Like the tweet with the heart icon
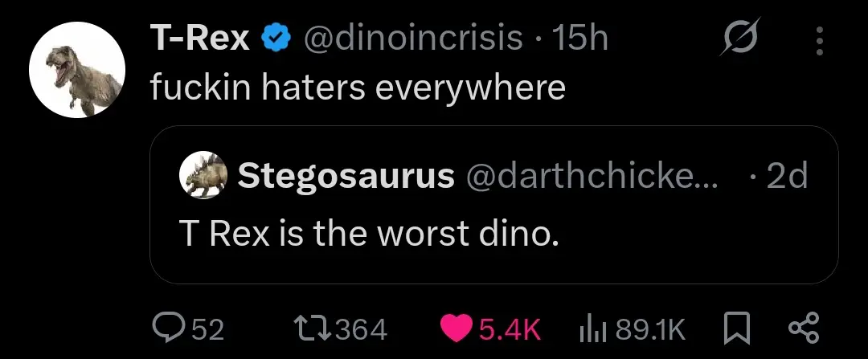The width and height of the screenshot is (868, 359). coord(457,328)
